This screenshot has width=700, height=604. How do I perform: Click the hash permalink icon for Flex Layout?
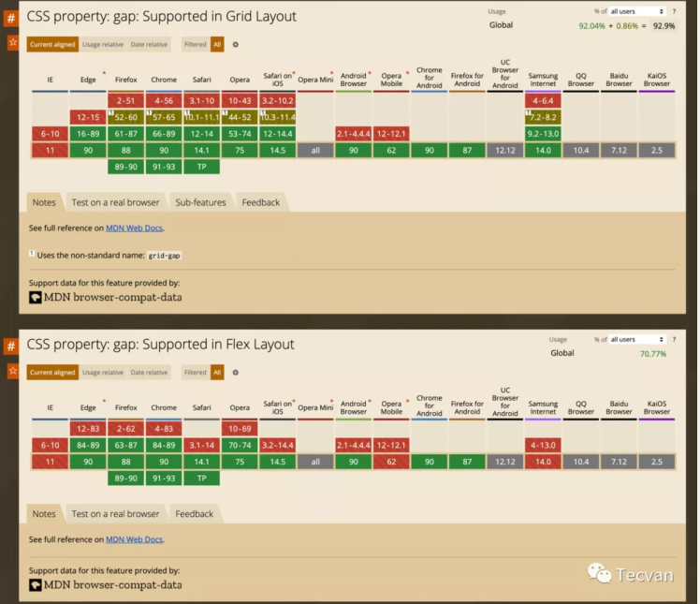pos(12,346)
